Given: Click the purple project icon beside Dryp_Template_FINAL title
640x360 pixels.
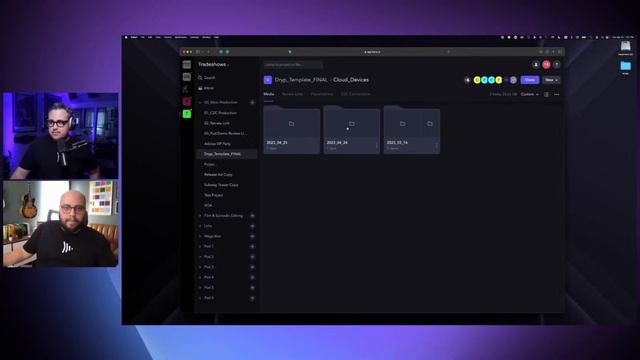Looking at the screenshot, I should tap(268, 80).
